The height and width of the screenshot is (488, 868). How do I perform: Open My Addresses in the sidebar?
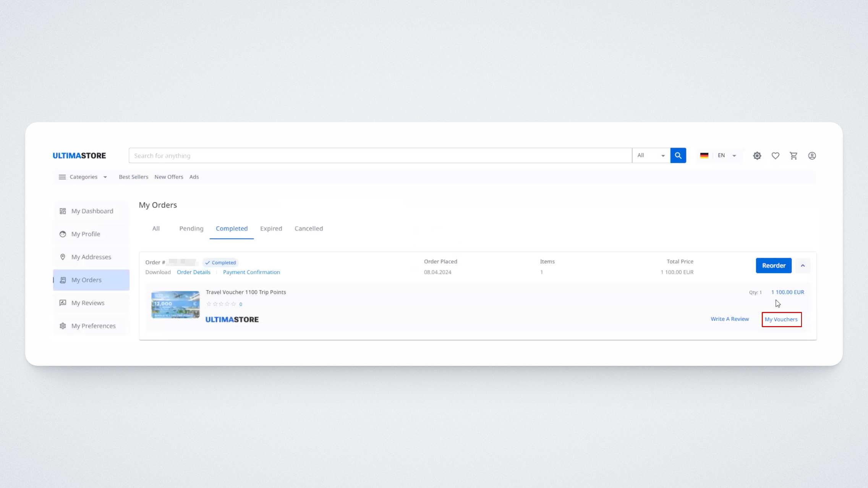91,257
